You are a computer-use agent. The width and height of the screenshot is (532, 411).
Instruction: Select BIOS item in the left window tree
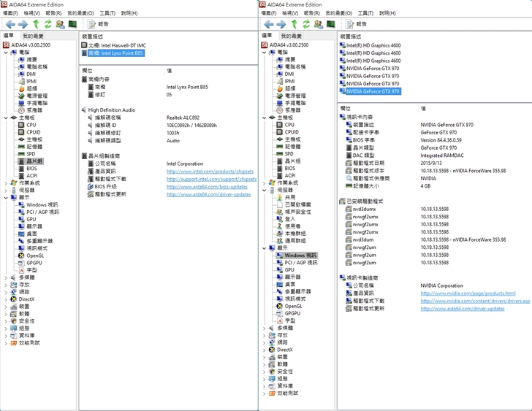31,168
